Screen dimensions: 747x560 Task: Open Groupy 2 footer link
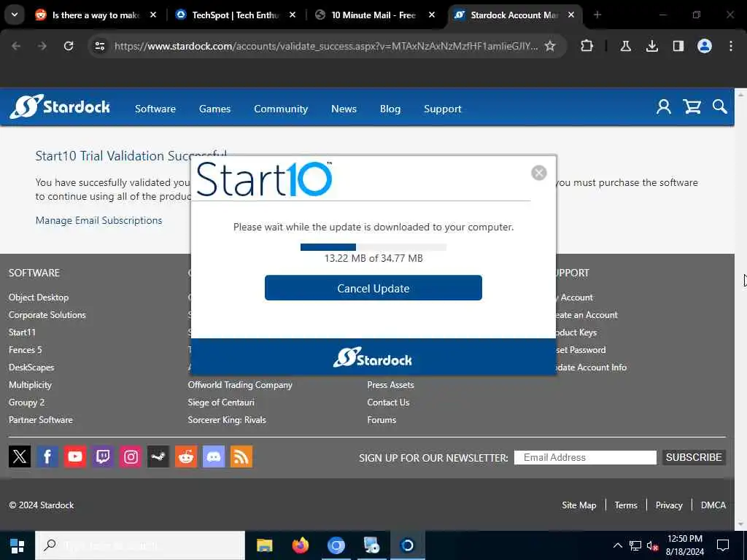pos(27,402)
